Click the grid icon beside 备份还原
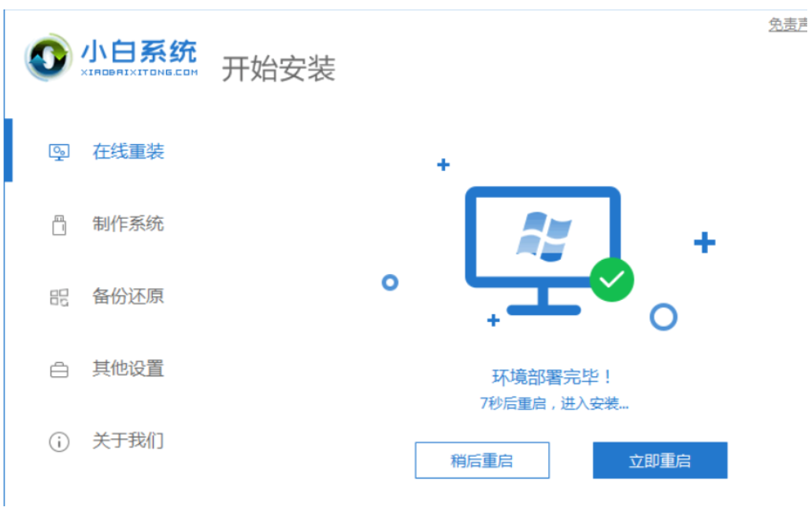The image size is (812, 511). pos(59,297)
